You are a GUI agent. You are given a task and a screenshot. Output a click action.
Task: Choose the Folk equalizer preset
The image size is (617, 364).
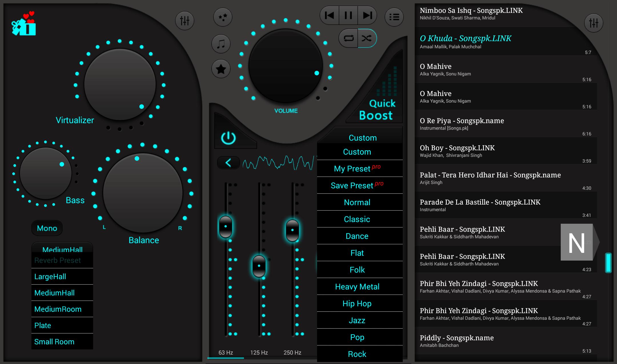click(360, 270)
